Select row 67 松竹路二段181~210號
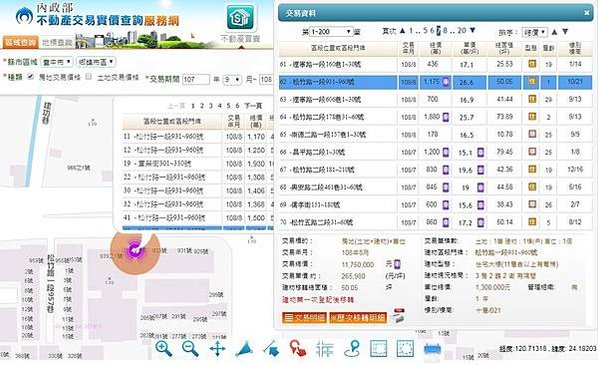The image size is (598, 365). (x=435, y=170)
